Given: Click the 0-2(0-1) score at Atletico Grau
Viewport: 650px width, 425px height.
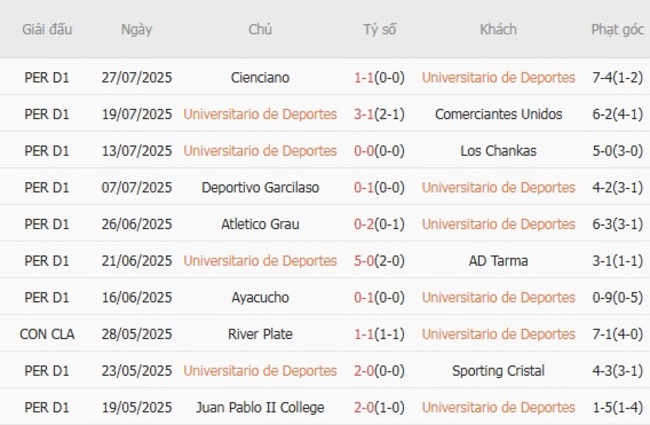Looking at the screenshot, I should [x=379, y=224].
